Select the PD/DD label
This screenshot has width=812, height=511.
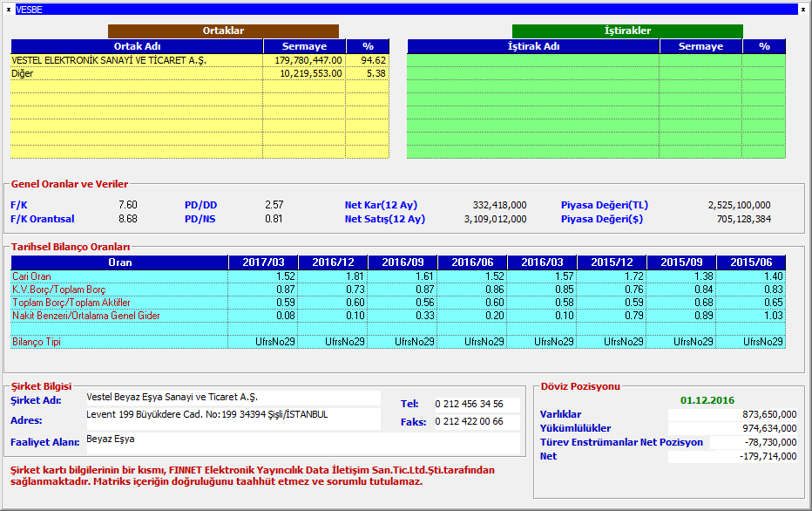click(201, 205)
